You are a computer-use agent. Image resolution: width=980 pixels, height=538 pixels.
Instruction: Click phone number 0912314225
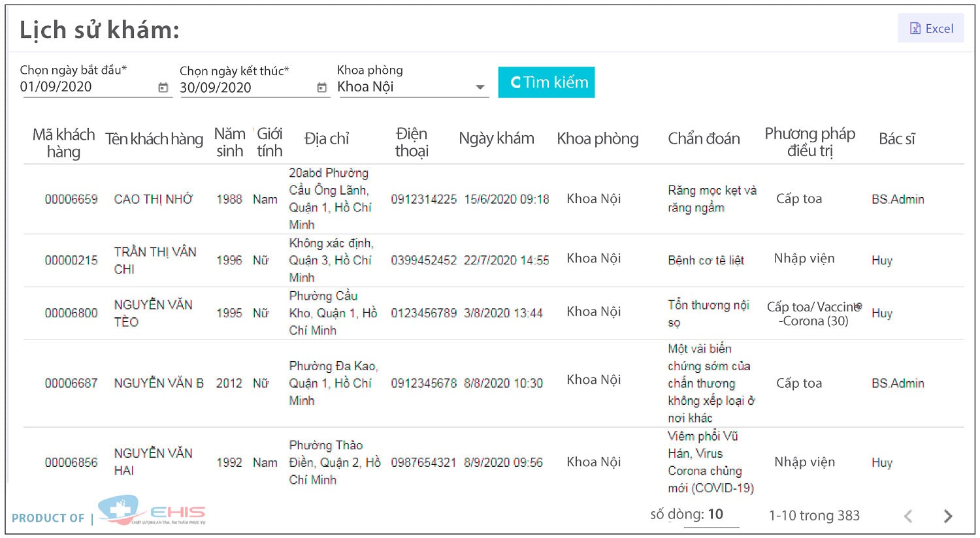[424, 199]
